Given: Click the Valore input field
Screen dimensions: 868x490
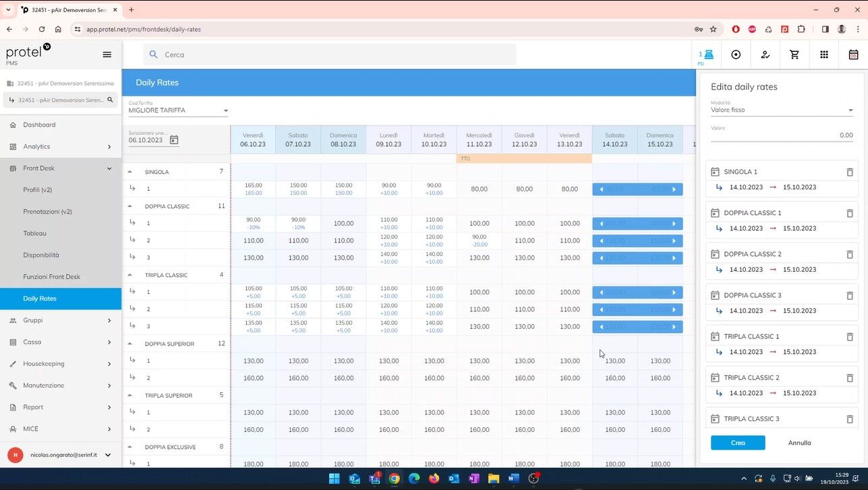Looking at the screenshot, I should tap(782, 135).
